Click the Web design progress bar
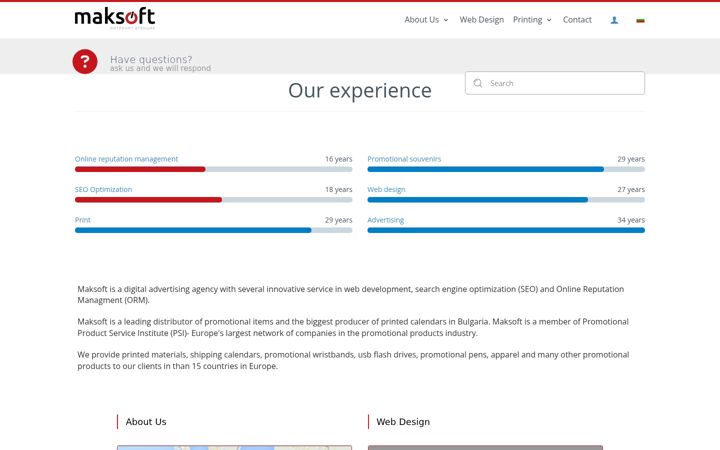 click(x=506, y=200)
